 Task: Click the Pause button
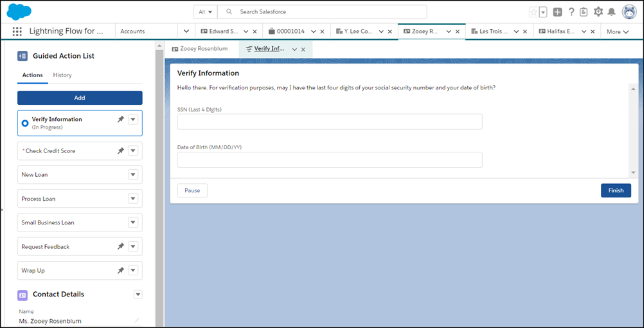point(192,190)
